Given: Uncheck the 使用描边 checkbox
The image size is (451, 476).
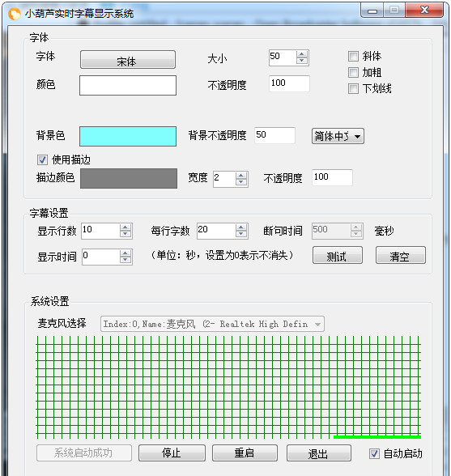Looking at the screenshot, I should [x=42, y=159].
